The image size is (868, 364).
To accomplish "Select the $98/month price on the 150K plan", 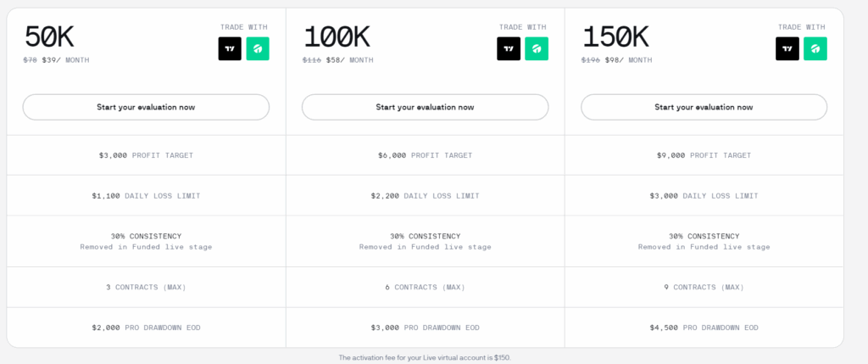I will [x=623, y=60].
